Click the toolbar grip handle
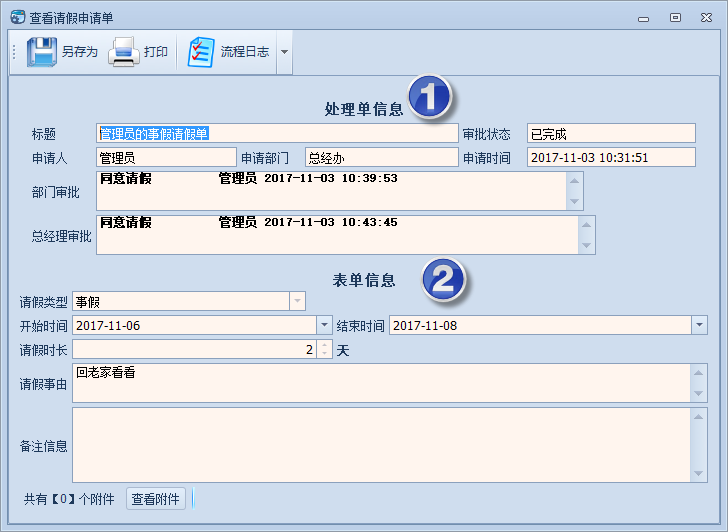 [14, 52]
